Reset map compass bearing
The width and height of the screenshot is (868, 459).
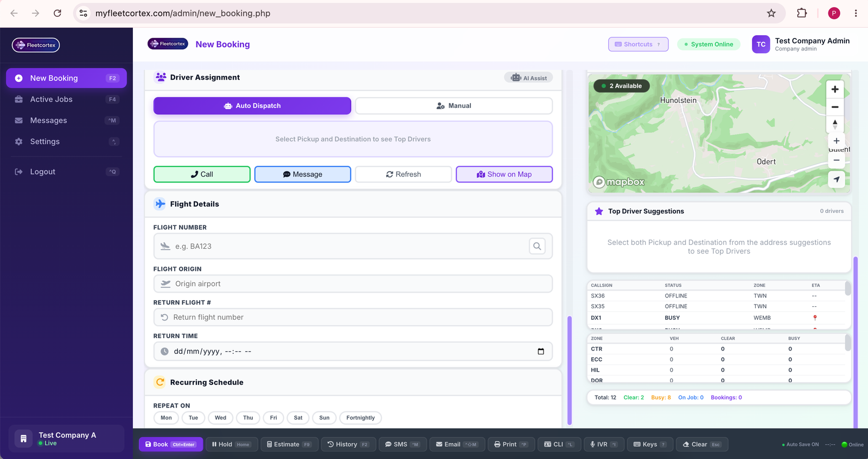pos(835,124)
